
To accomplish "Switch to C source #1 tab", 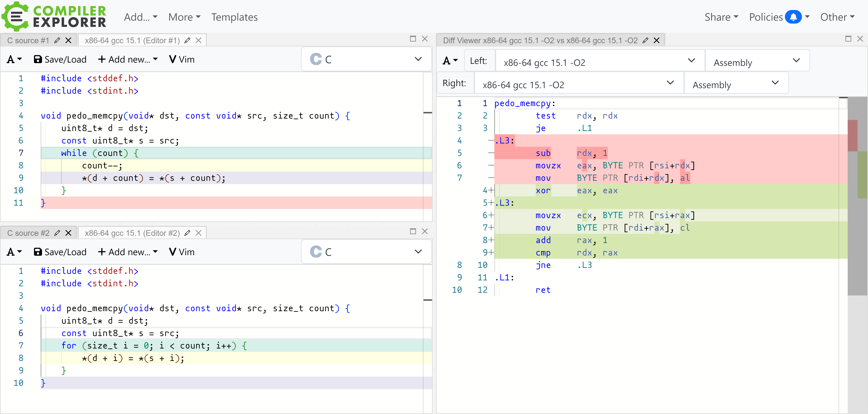I will point(28,40).
